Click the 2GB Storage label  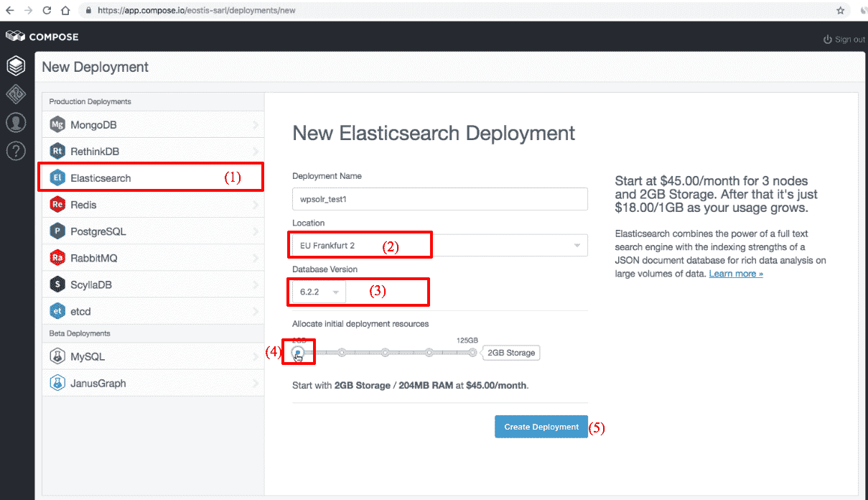pyautogui.click(x=512, y=353)
